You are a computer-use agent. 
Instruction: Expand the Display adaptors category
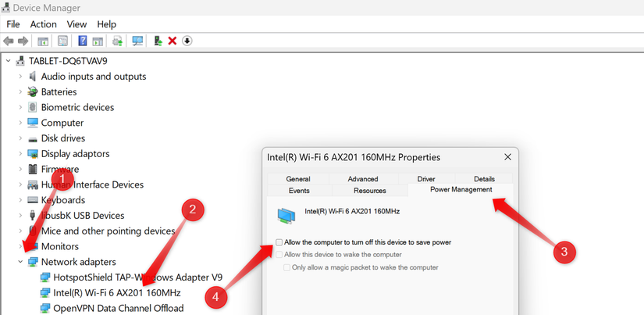pyautogui.click(x=20, y=154)
